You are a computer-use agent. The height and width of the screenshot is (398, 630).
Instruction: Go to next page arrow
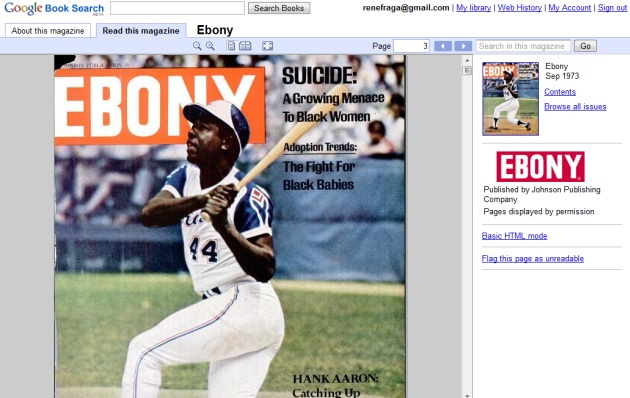463,46
